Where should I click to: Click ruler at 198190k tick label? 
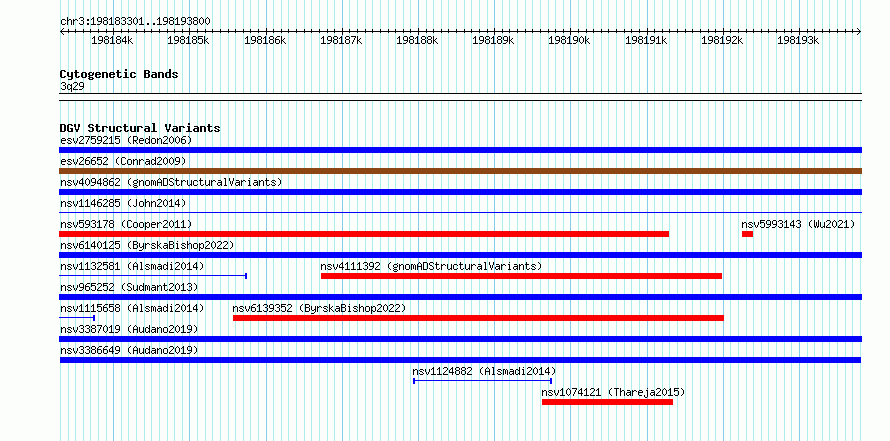[569, 40]
